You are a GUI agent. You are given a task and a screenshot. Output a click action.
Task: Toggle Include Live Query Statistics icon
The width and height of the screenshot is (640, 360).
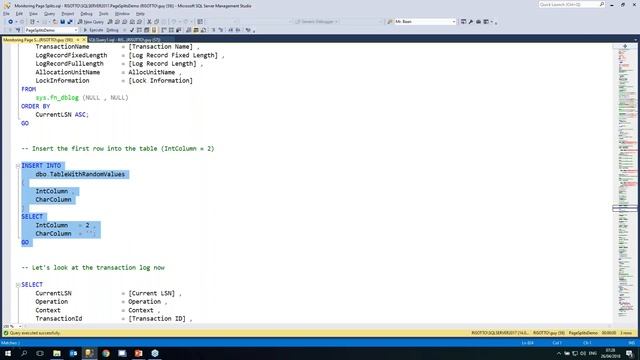(x=171, y=30)
